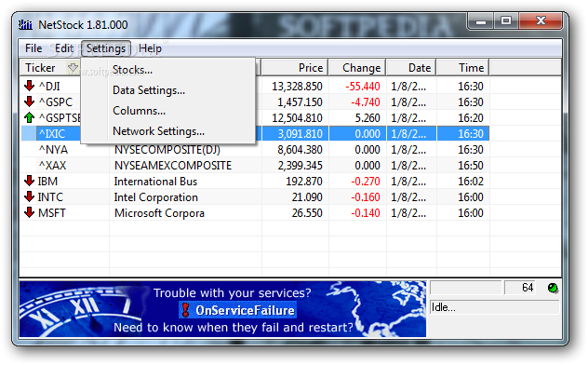Click the 16:50 time cell
588x365 pixels.
click(471, 166)
